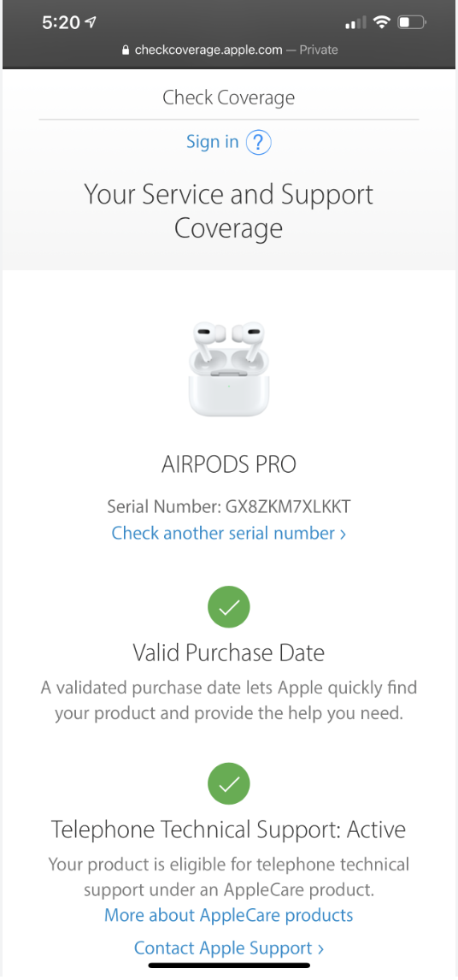Image resolution: width=458 pixels, height=980 pixels.
Task: Tap the battery indicator icon
Action: pyautogui.click(x=412, y=23)
